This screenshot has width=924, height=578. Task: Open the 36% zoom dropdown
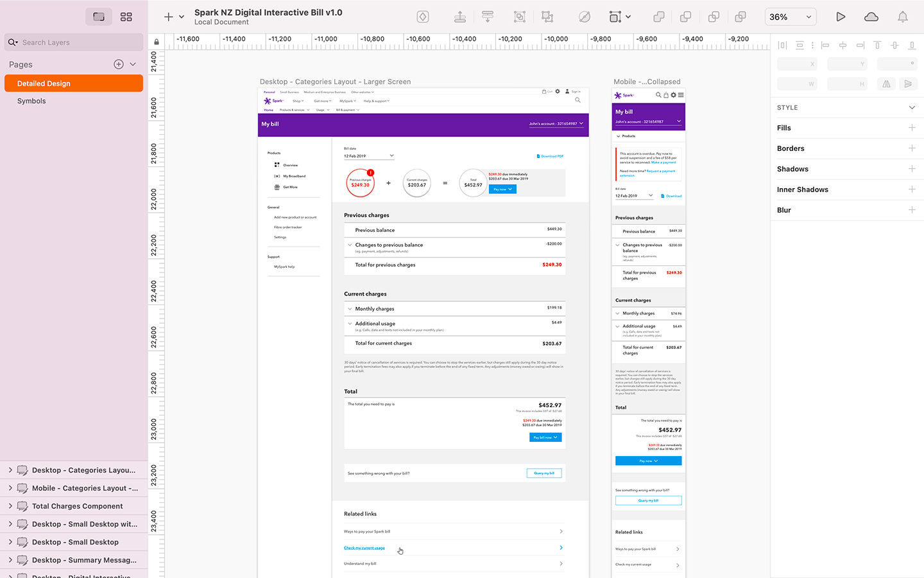tap(791, 17)
